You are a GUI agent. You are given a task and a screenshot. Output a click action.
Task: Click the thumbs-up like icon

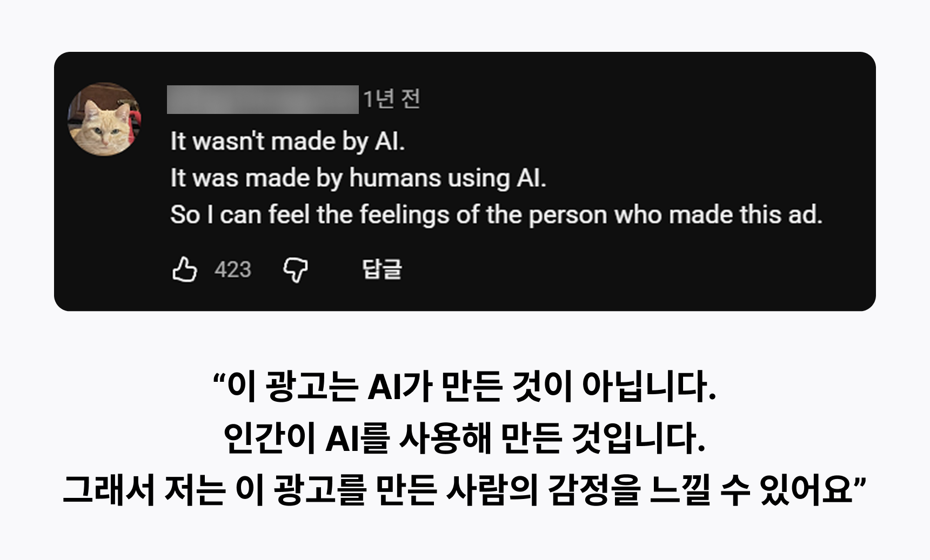[185, 269]
